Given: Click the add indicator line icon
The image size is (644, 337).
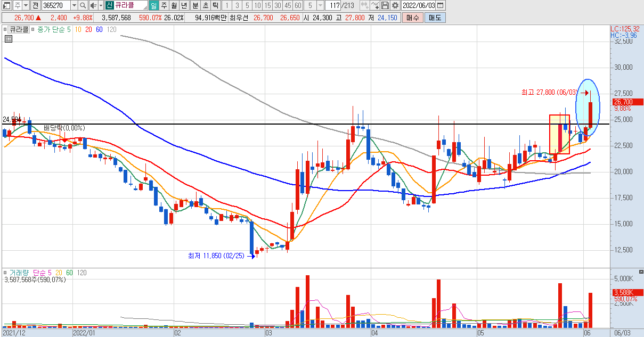Looking at the screenshot, I should tap(375, 5).
